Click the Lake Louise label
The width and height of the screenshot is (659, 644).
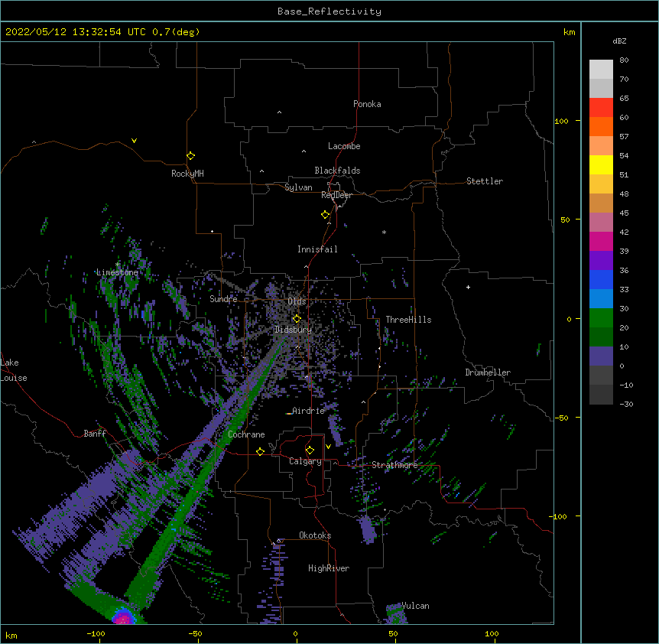(14, 370)
